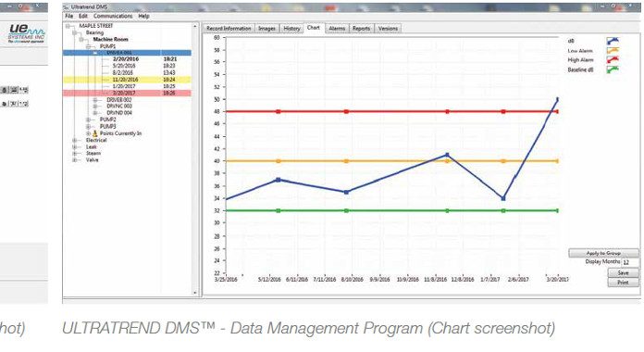644x352 pixels.
Task: Expand the DRVND 004 node
Action: click(x=95, y=113)
